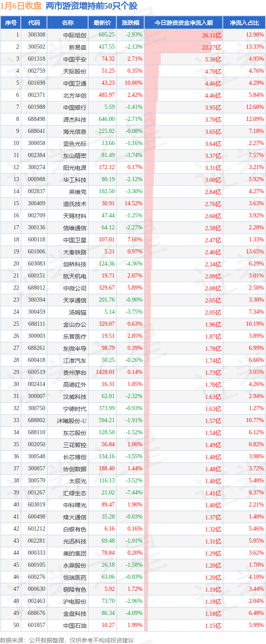
Task: Click 新易盛 net inflow 22.27亿
Action: coord(212,47)
